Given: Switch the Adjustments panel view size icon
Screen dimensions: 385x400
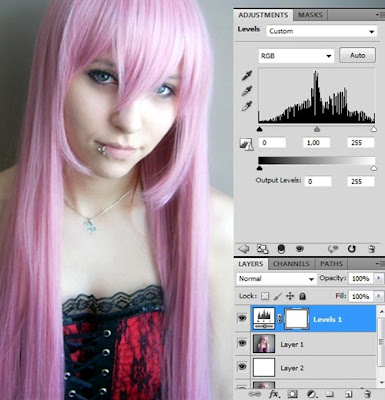Looking at the screenshot, I should [263, 249].
